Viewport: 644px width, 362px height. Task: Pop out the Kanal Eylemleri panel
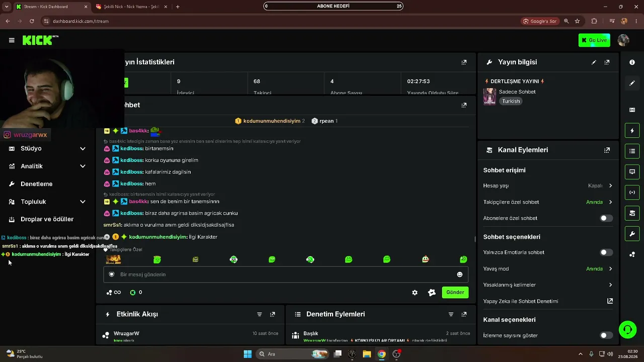coord(607,150)
